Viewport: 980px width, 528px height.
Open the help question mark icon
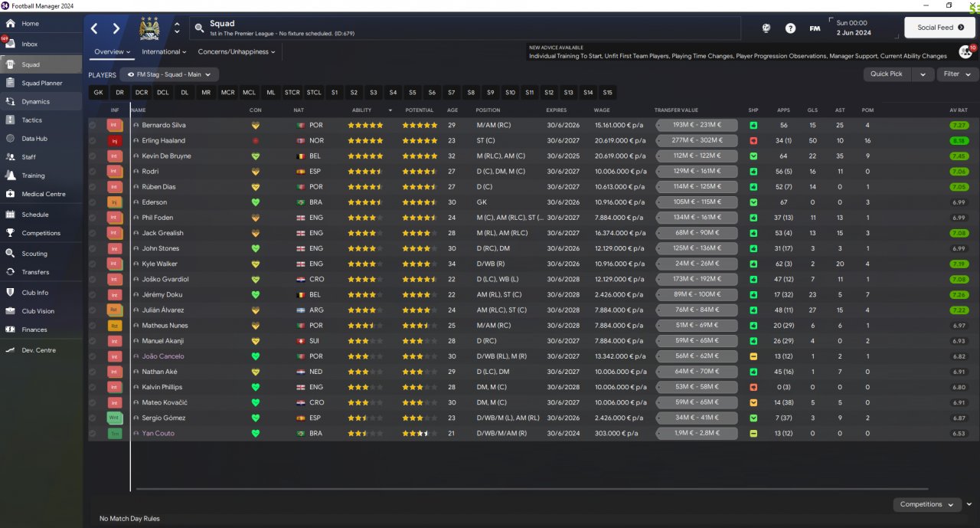pyautogui.click(x=790, y=28)
